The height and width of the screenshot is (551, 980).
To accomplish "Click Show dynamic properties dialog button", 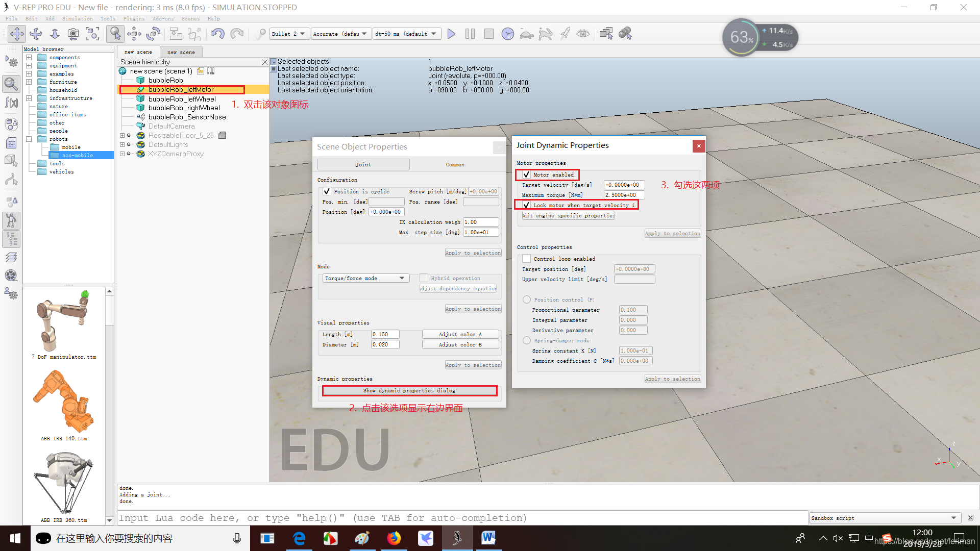I will [x=409, y=390].
